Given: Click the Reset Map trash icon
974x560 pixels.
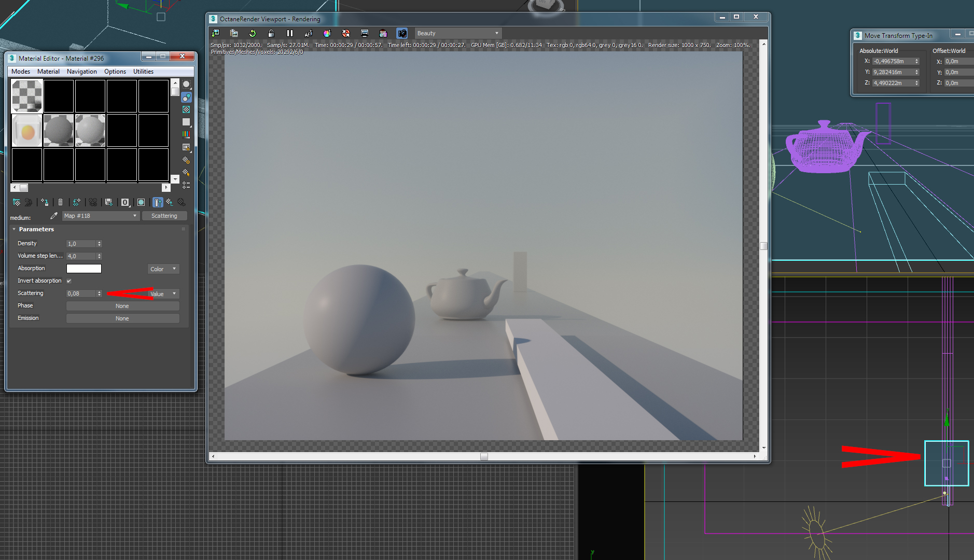Looking at the screenshot, I should 61,202.
